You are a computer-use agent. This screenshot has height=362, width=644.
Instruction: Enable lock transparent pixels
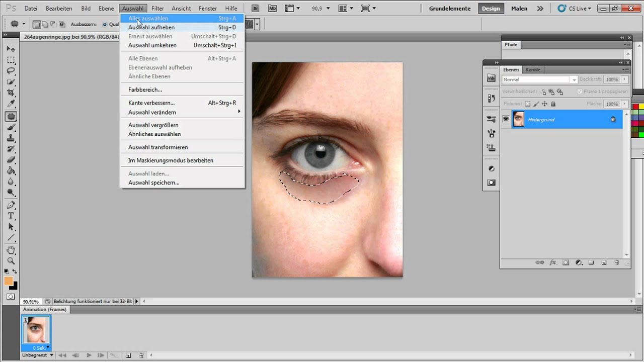point(527,104)
